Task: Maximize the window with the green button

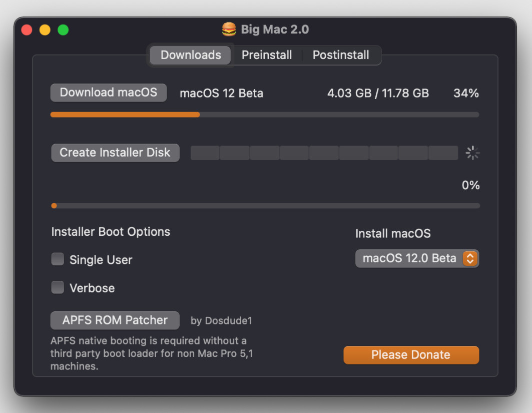Action: tap(63, 30)
